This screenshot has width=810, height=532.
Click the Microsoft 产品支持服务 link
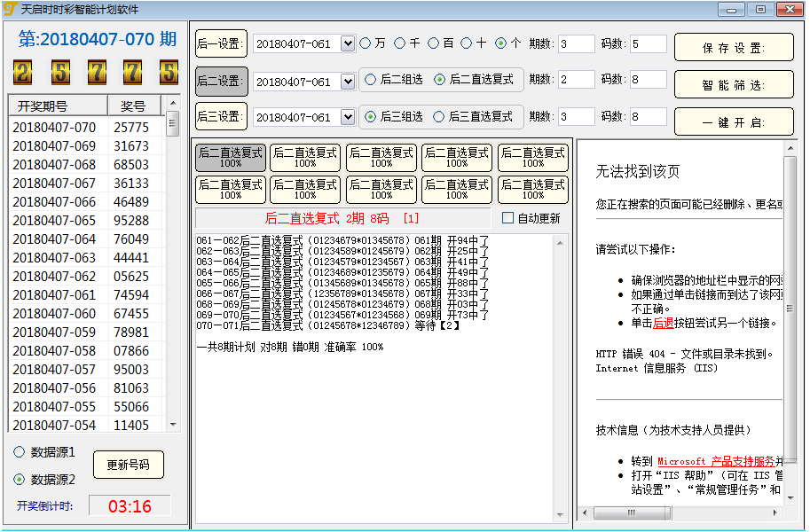(715, 461)
